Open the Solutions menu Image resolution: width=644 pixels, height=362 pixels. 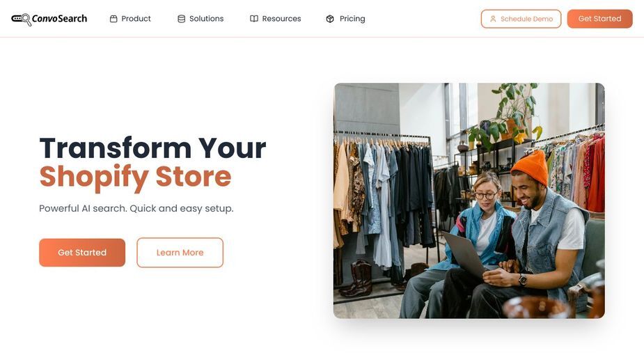[x=201, y=19]
